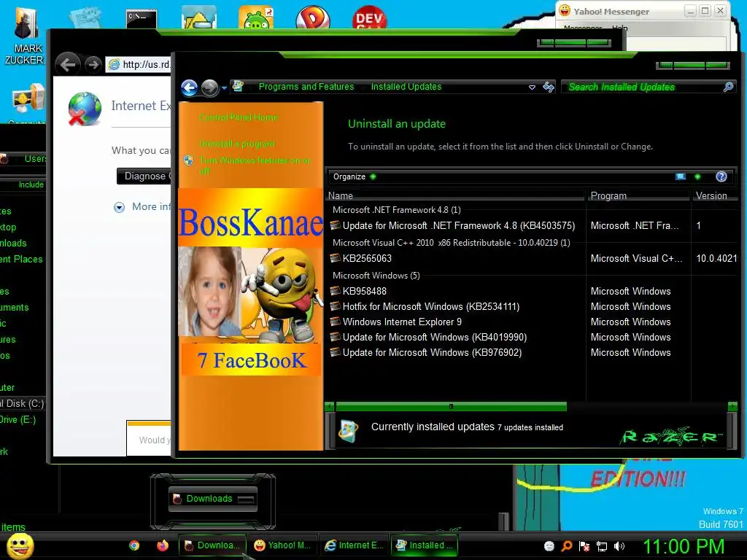Image resolution: width=747 pixels, height=560 pixels.
Task: Open the command prompt desktop icon
Action: (x=141, y=19)
